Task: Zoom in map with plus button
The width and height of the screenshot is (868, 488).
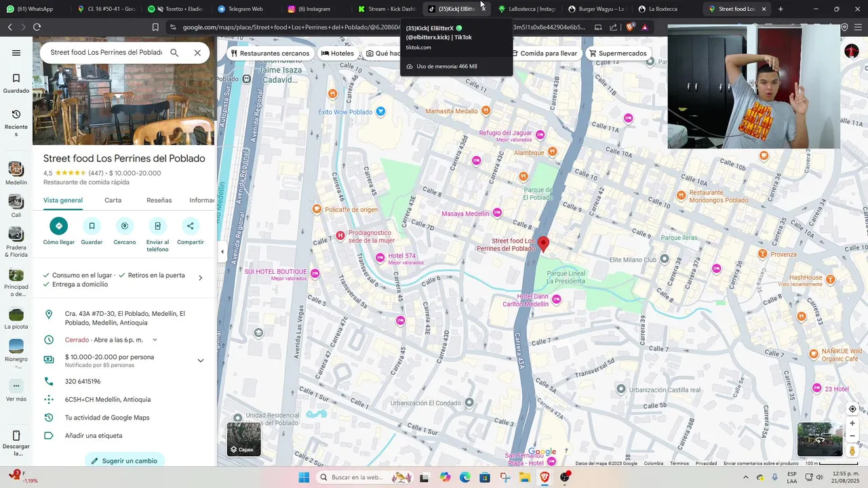Action: pyautogui.click(x=852, y=423)
